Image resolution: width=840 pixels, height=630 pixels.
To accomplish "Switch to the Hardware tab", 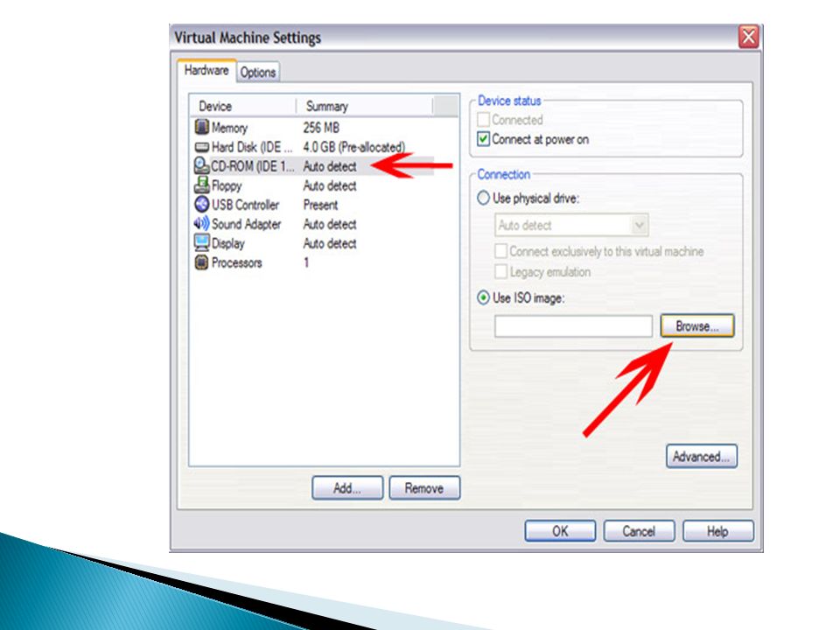I will click(x=206, y=70).
